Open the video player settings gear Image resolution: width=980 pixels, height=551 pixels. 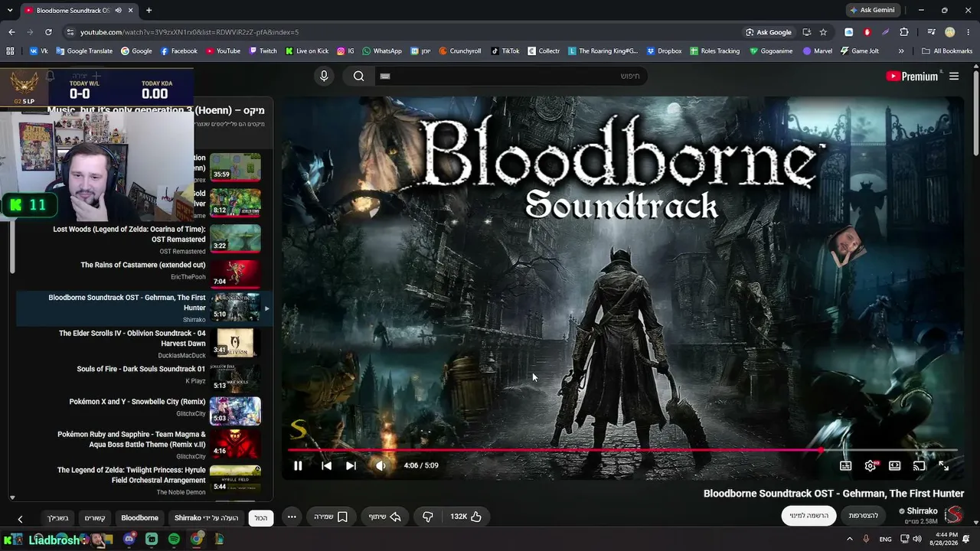[x=871, y=465]
